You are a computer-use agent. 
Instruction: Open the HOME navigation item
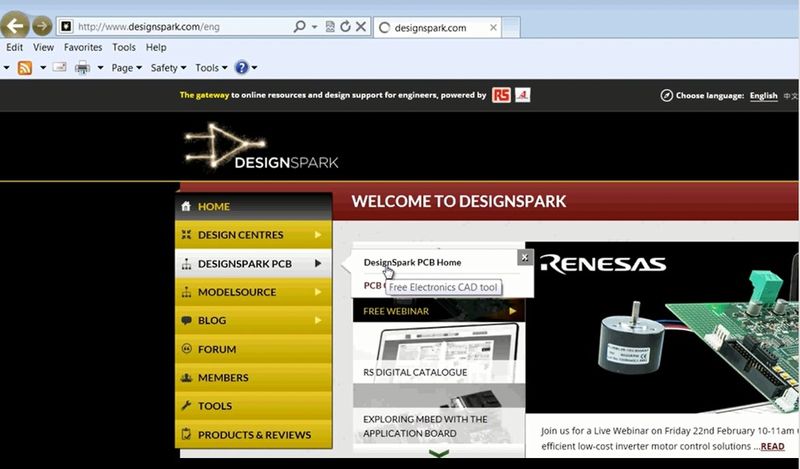pyautogui.click(x=254, y=206)
